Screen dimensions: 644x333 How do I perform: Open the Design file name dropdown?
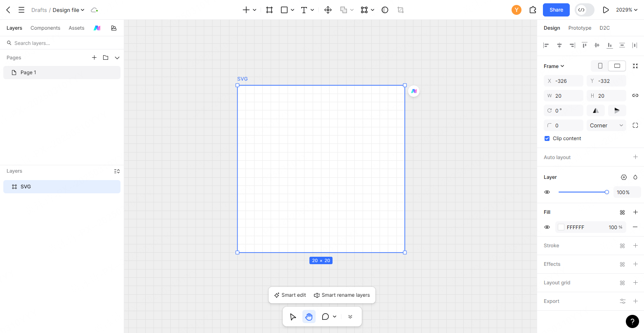click(68, 10)
